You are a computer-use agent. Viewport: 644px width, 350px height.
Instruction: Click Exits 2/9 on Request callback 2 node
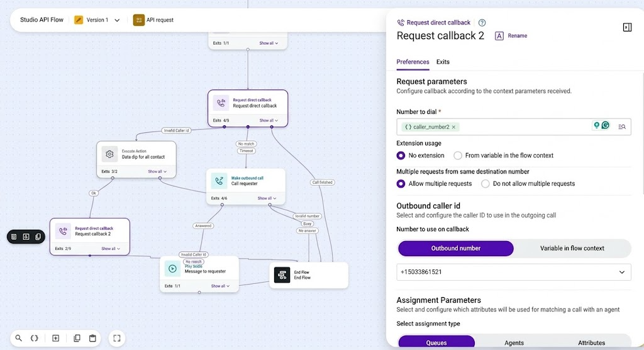click(x=63, y=249)
